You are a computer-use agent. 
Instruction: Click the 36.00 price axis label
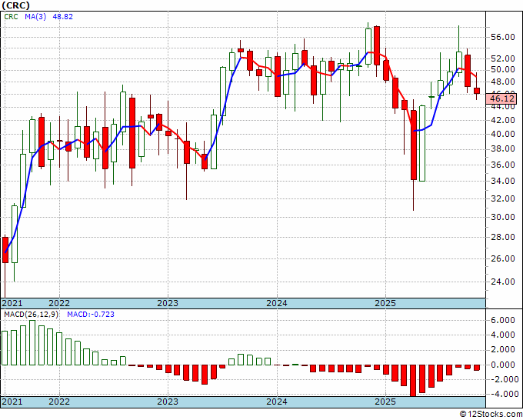click(x=503, y=165)
